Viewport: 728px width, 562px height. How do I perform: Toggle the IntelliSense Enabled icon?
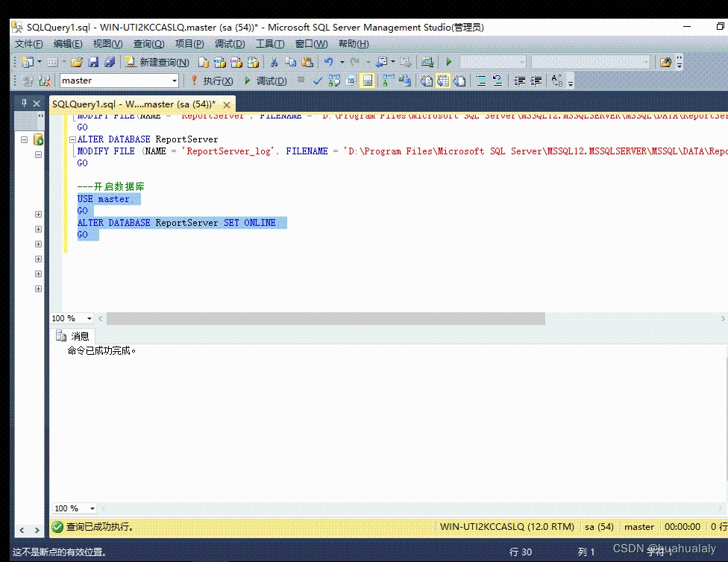[x=368, y=80]
